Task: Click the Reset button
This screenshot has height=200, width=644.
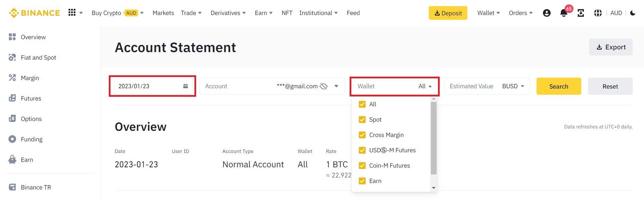Action: tap(610, 86)
